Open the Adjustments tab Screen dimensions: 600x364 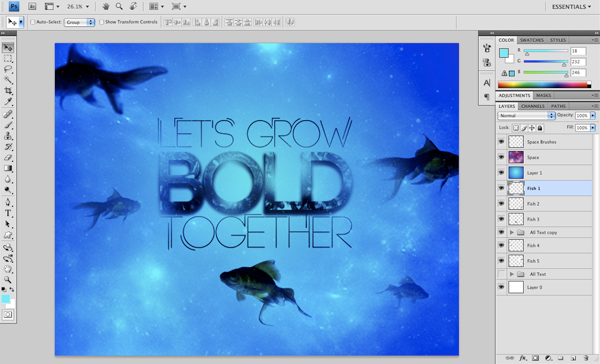(x=514, y=95)
